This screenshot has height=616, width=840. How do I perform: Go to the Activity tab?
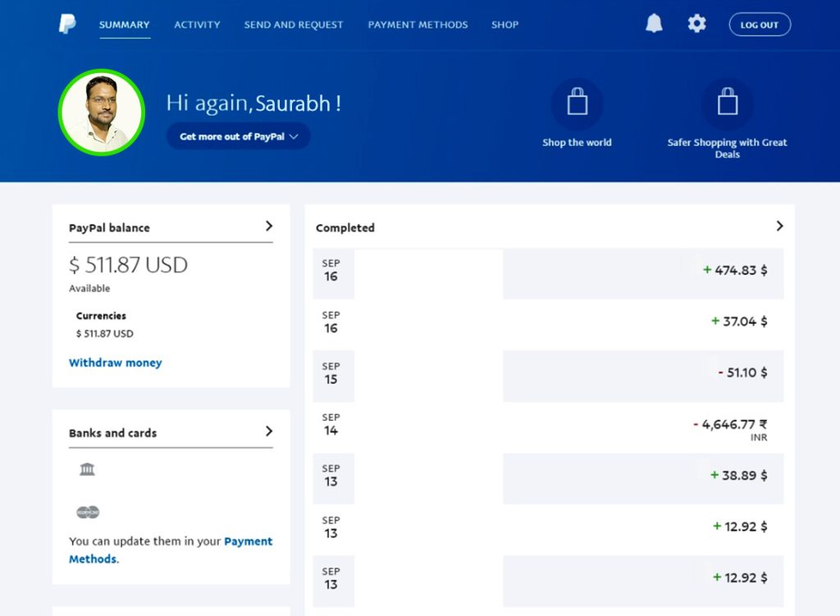tap(197, 25)
